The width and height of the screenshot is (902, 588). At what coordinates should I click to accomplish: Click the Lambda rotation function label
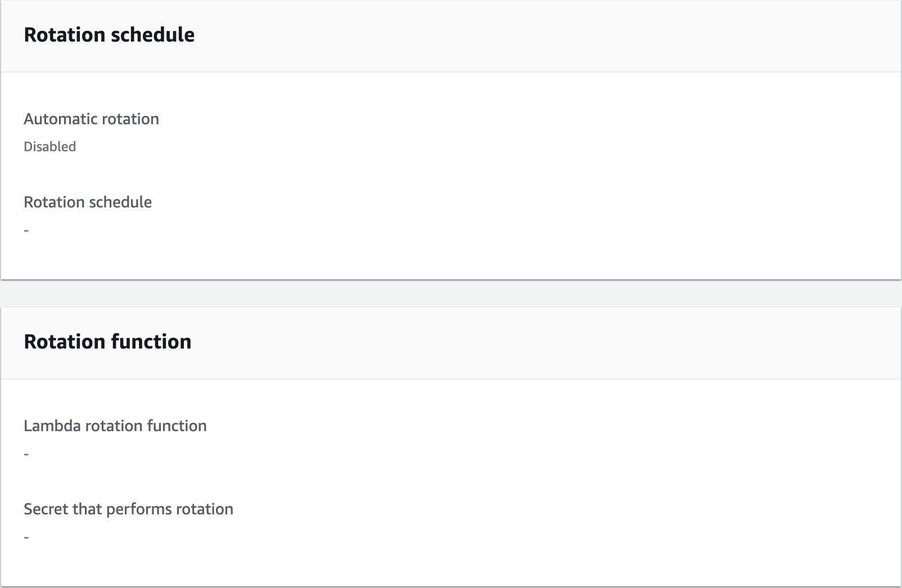click(115, 426)
